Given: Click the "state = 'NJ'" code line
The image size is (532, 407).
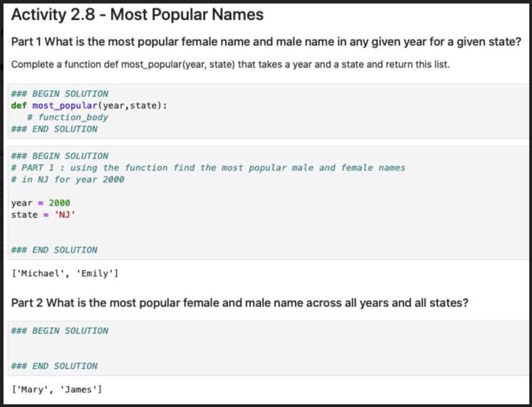Looking at the screenshot, I should coord(43,215).
